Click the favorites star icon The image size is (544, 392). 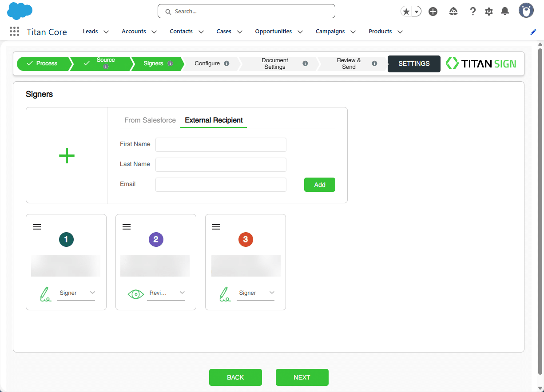(x=405, y=11)
